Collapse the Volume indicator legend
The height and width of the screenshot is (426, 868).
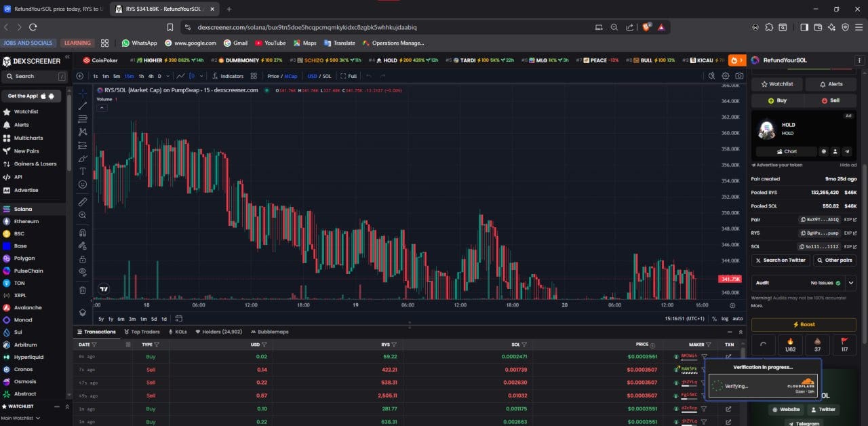pos(102,107)
